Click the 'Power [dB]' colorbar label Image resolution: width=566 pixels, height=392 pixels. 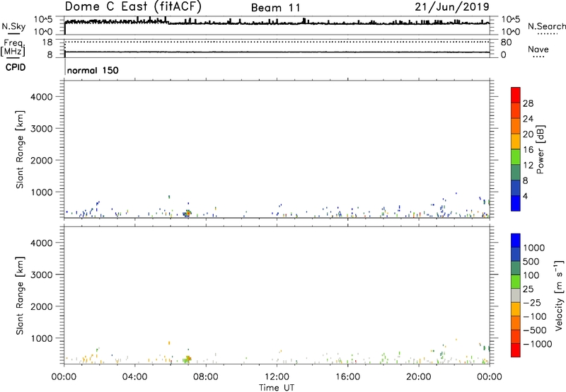(x=541, y=149)
